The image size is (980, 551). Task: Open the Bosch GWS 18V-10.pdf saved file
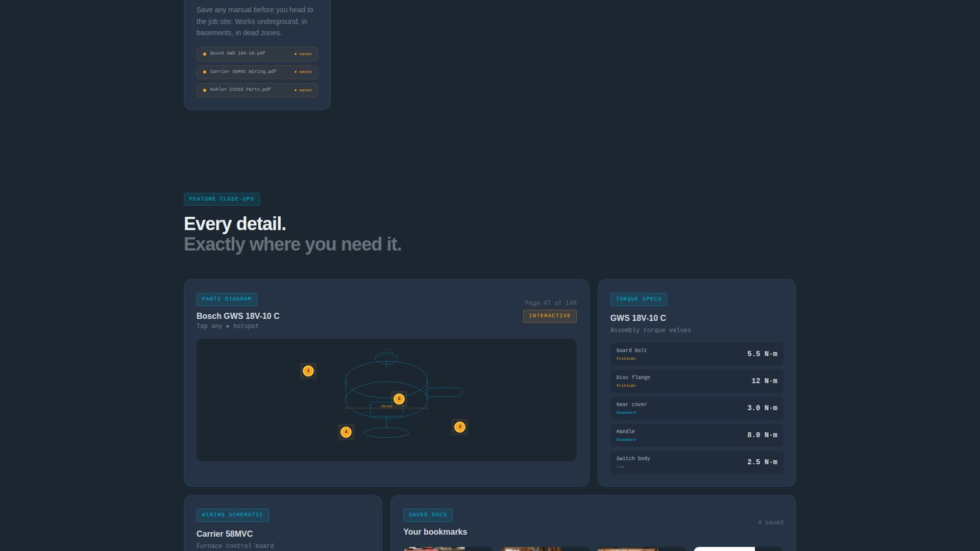(x=257, y=54)
